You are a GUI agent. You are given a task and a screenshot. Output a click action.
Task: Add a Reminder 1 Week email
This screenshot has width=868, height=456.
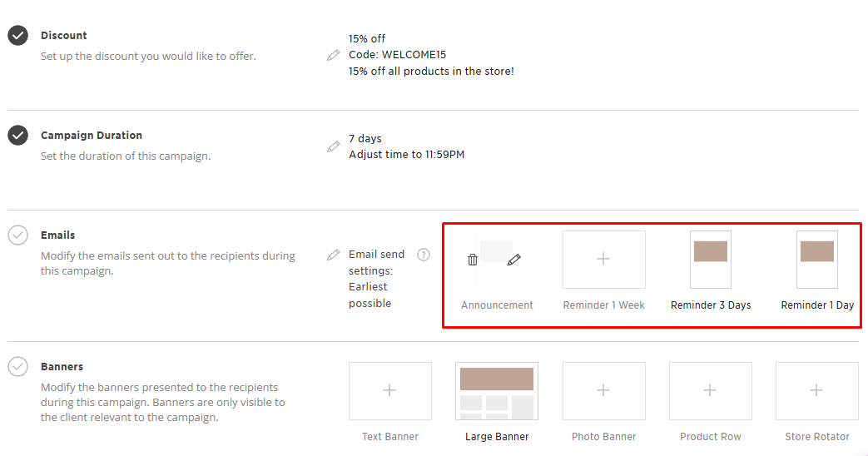coord(603,260)
